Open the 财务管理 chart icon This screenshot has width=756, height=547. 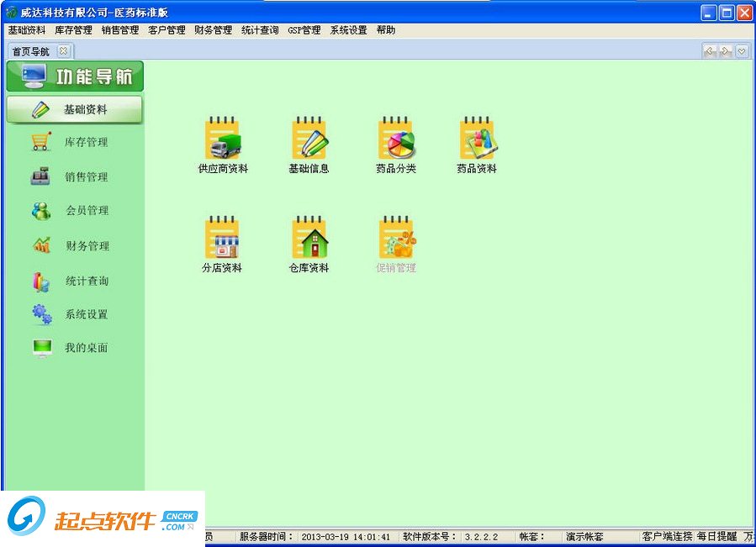pyautogui.click(x=38, y=245)
